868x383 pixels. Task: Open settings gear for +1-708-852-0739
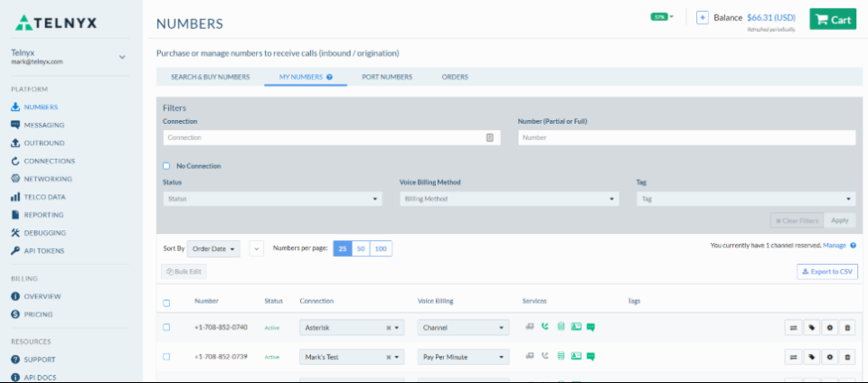830,357
